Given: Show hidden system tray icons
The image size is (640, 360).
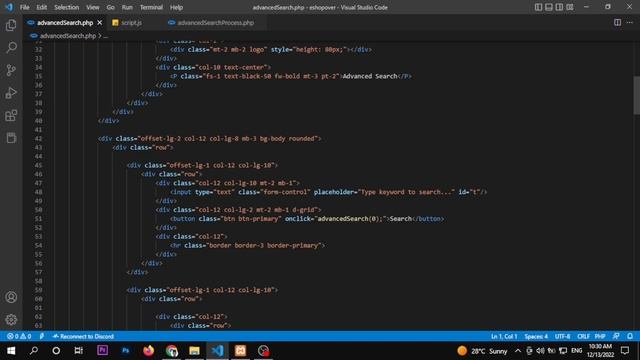Looking at the screenshot, I should coord(518,351).
